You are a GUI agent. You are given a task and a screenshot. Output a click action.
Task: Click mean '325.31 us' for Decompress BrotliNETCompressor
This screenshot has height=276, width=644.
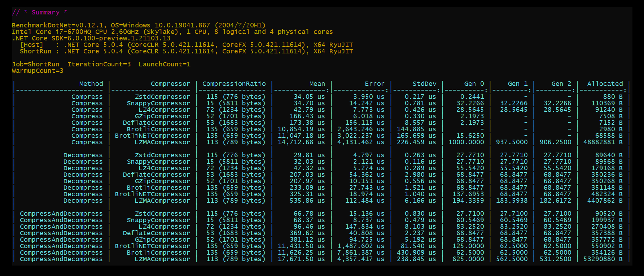307,194
